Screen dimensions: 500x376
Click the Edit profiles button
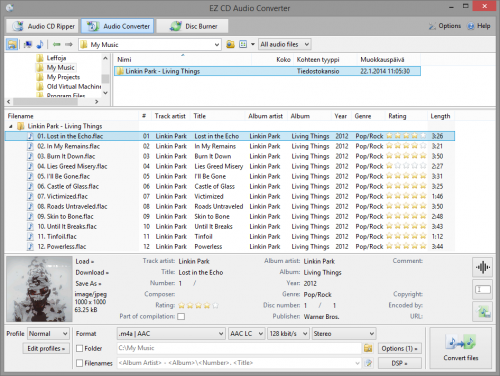tap(46, 348)
